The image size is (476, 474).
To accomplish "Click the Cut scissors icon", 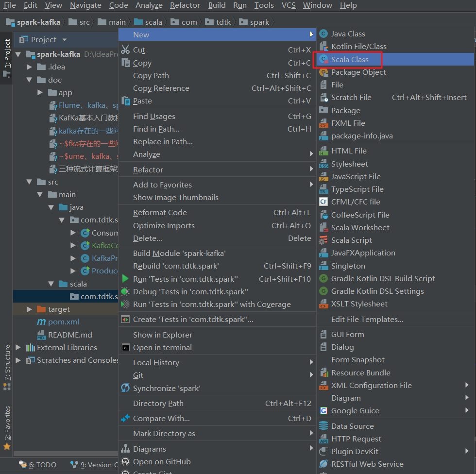I will coord(125,50).
